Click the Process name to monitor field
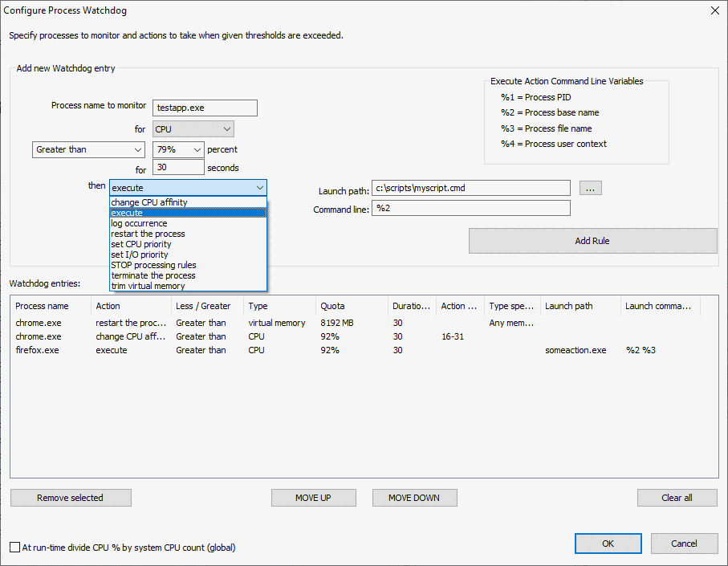This screenshot has width=728, height=566. (x=205, y=108)
